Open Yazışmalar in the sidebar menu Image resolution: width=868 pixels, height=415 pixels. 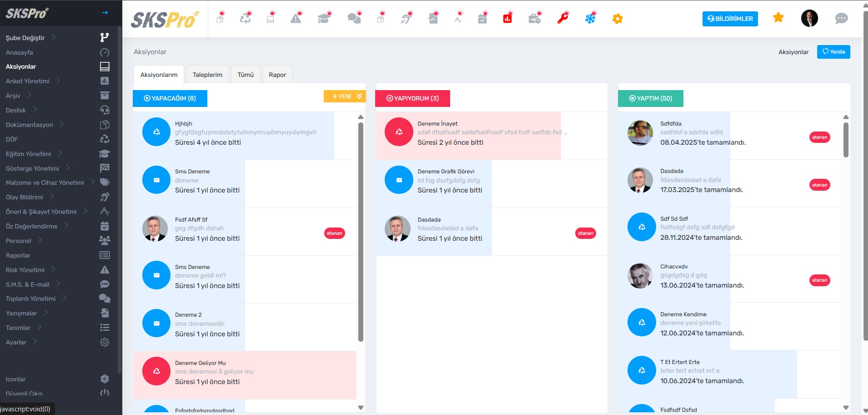[21, 313]
